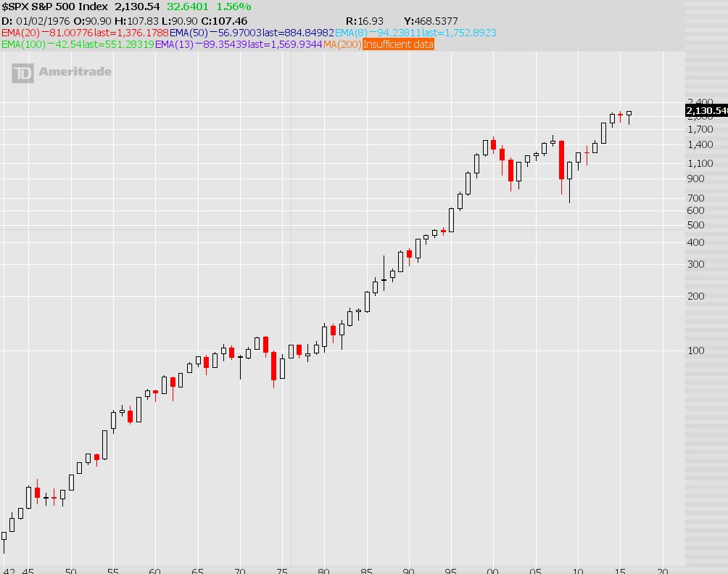728x574 pixels.
Task: Click the 65 year label on time axis
Action: click(x=197, y=571)
